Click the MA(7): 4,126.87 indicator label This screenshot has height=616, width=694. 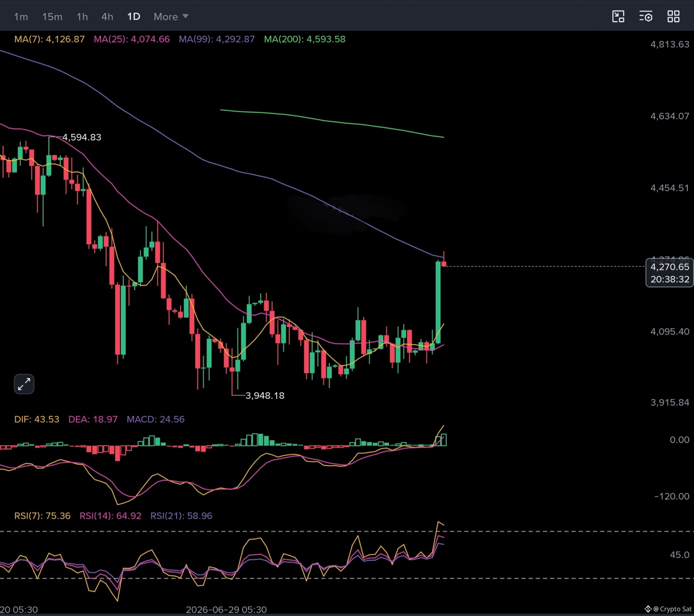click(x=50, y=39)
